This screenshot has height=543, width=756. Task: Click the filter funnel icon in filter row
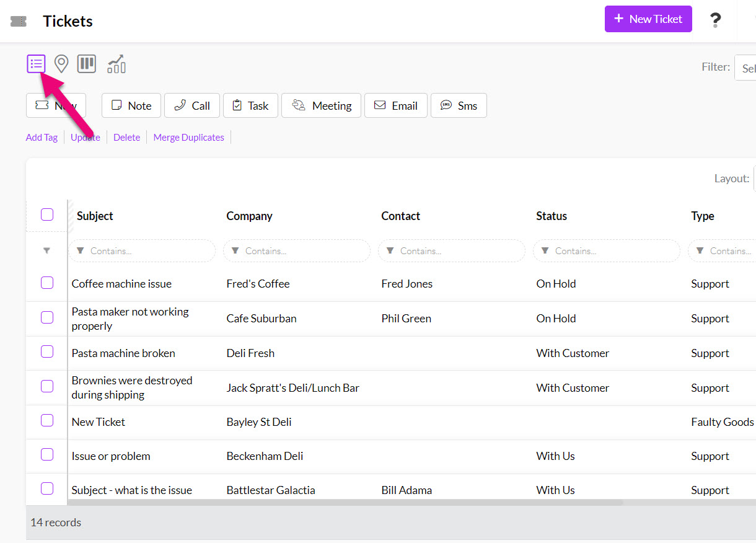[x=46, y=251]
